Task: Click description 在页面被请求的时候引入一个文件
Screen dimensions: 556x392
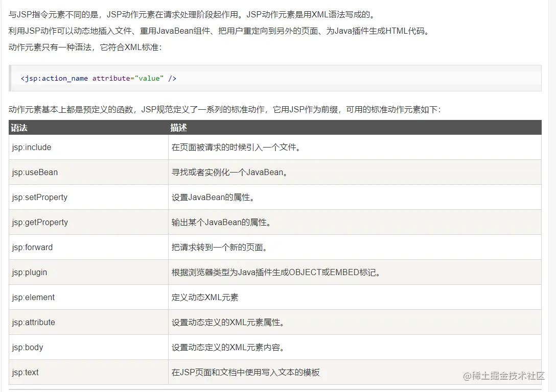Action: click(236, 148)
